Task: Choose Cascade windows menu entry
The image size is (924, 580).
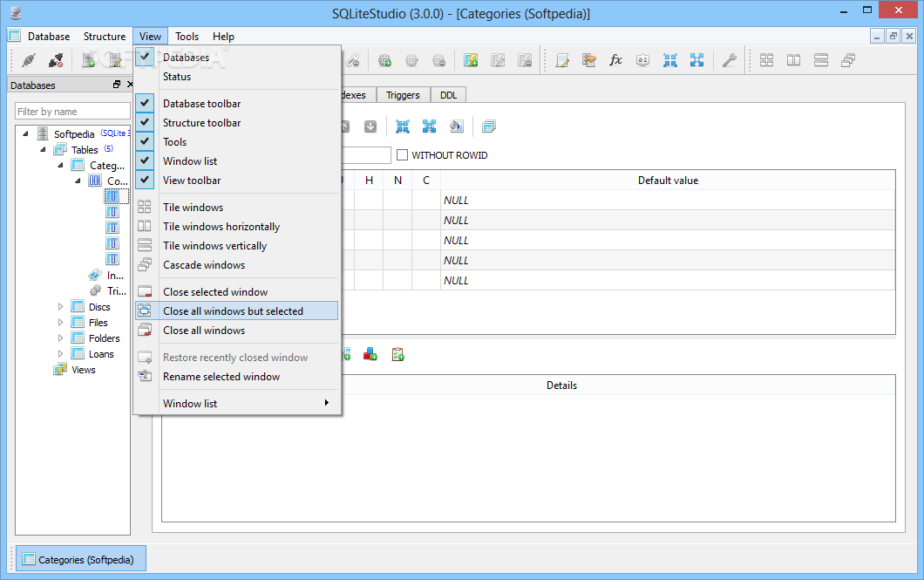Action: (x=237, y=265)
